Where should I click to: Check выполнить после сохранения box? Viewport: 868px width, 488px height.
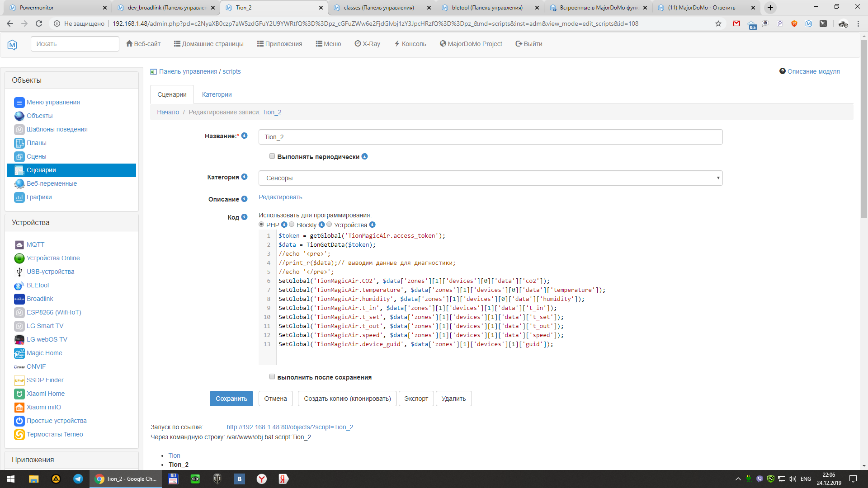(272, 377)
